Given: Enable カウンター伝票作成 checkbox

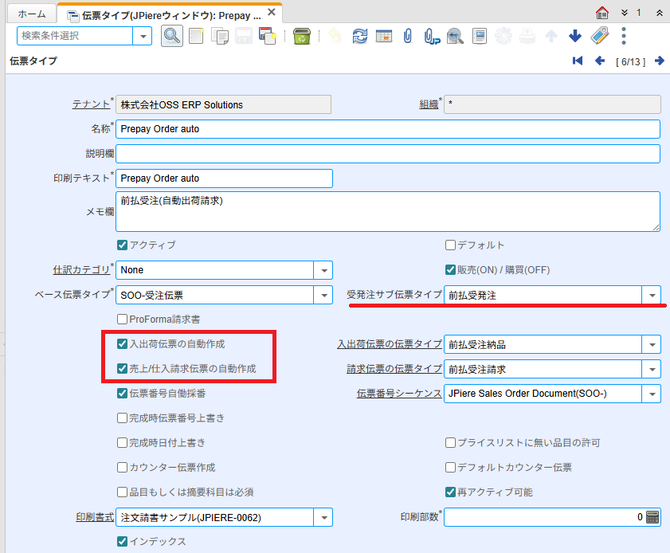Looking at the screenshot, I should pyautogui.click(x=122, y=467).
